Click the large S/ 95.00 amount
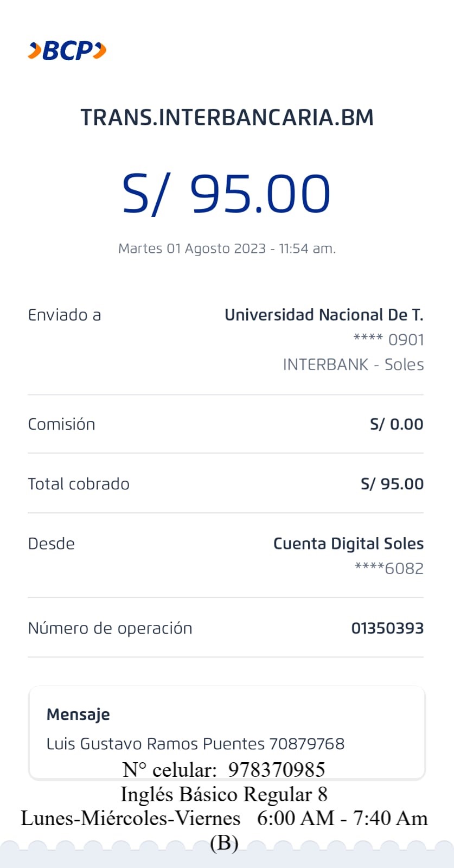This screenshot has width=454, height=868. point(226,194)
